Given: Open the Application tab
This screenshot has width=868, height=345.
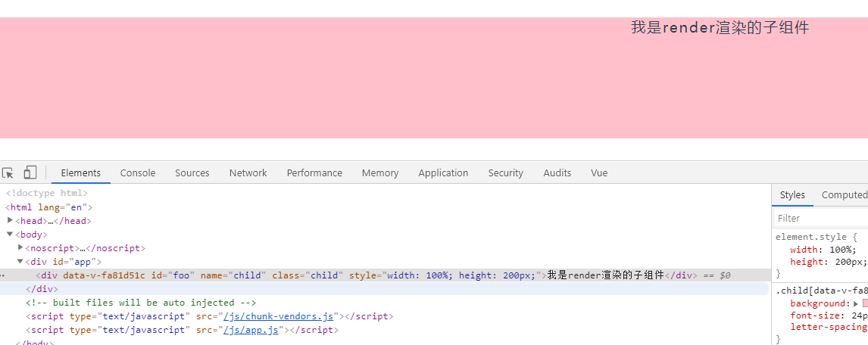Looking at the screenshot, I should [x=443, y=173].
